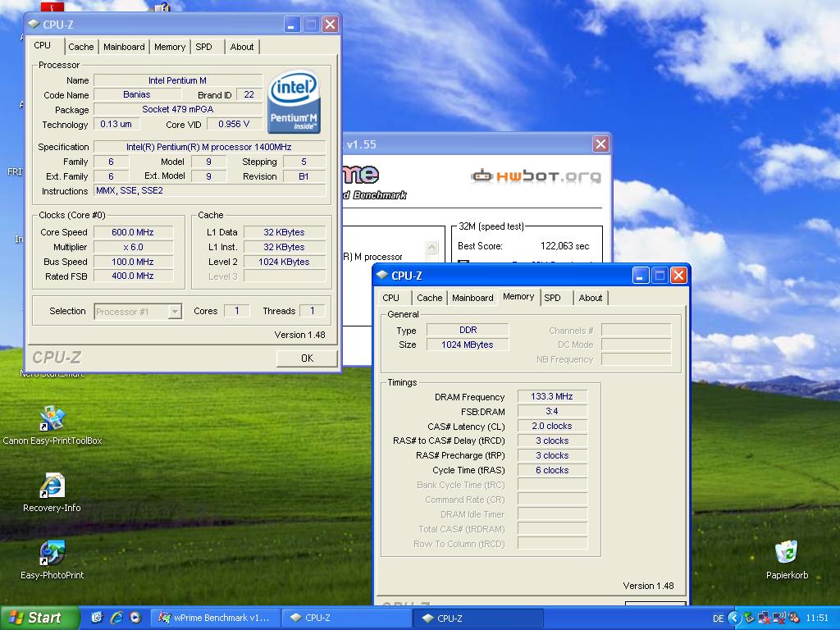
Task: Click the FSB:DRAM ratio value '3:4'
Action: coord(552,412)
